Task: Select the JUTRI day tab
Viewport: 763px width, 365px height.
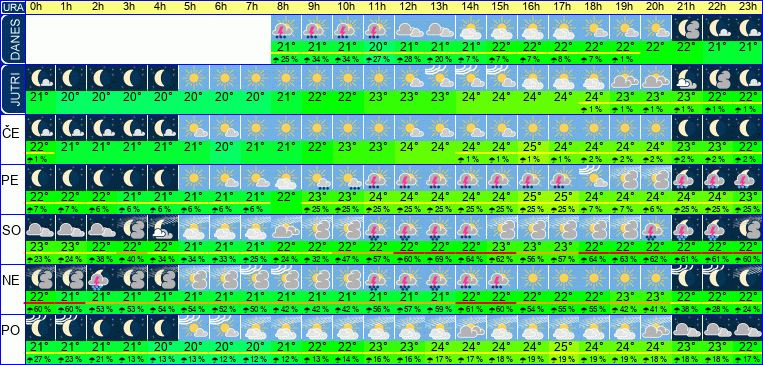Action: point(12,89)
